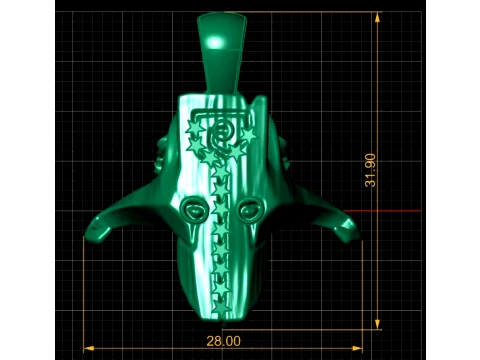Select the green pendant model
Viewport: 480px width, 360px height.
pyautogui.click(x=222, y=170)
